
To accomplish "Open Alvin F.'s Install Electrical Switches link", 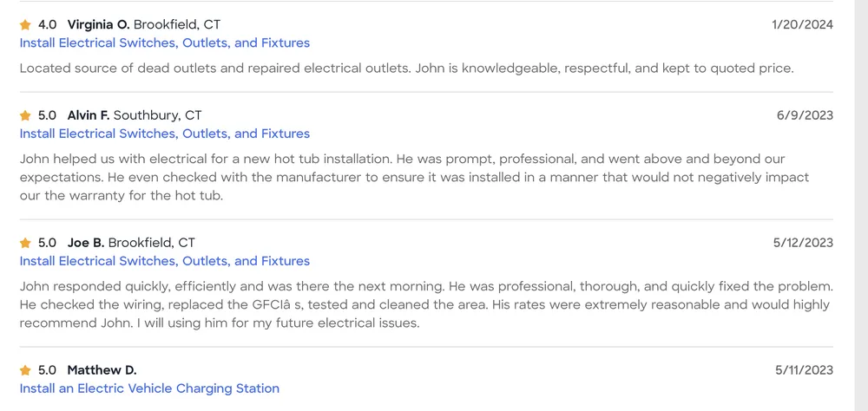I will point(164,134).
